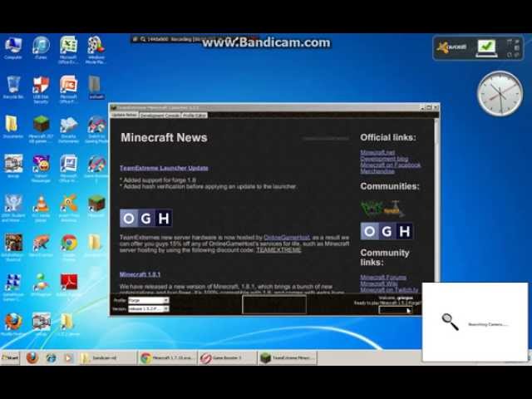Launch Firefox from the taskbar quick launch

click(x=32, y=357)
